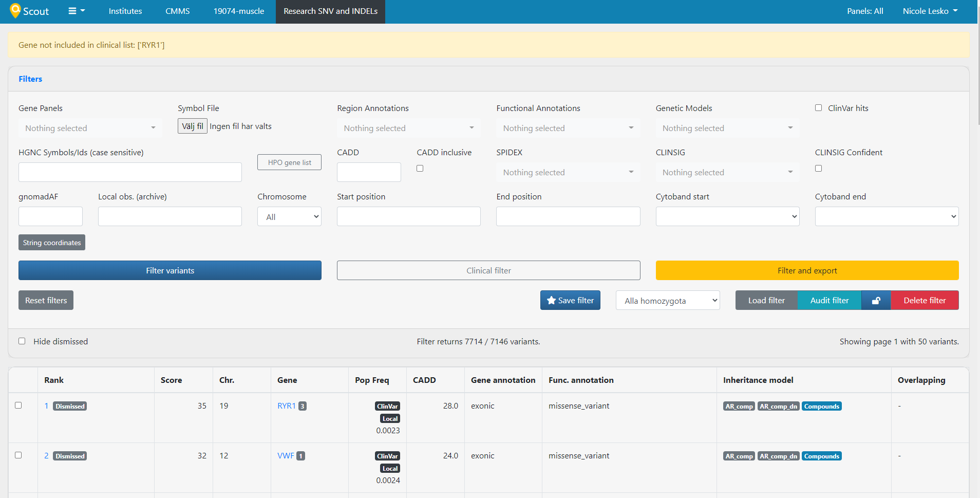The width and height of the screenshot is (980, 498).
Task: Click the Reset filters button
Action: tap(46, 300)
